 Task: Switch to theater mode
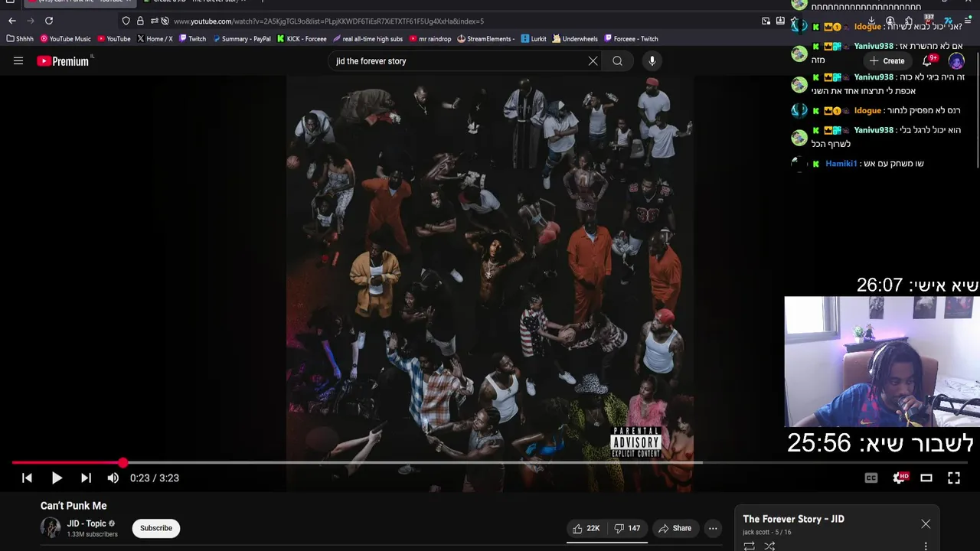tap(926, 478)
